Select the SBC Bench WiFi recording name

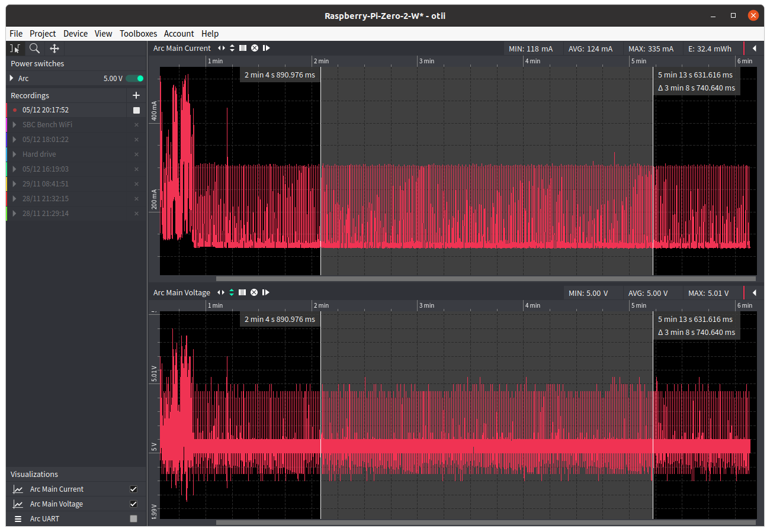(x=47, y=125)
